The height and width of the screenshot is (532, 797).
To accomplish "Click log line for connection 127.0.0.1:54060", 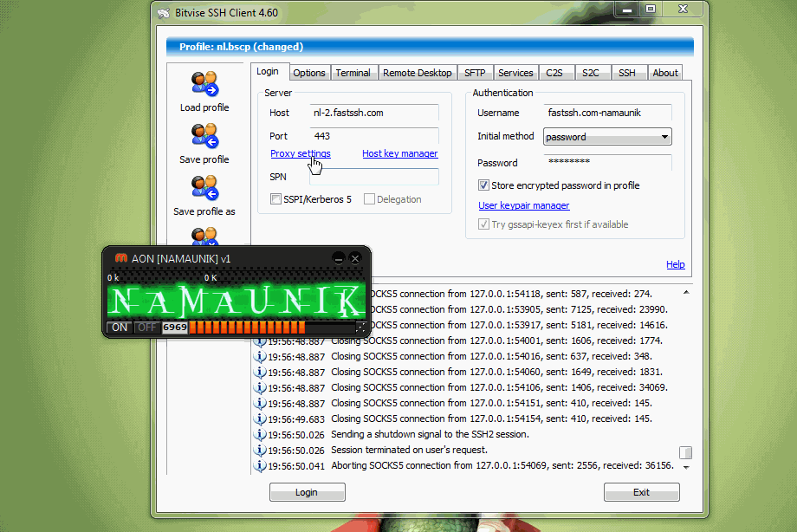I will (496, 373).
